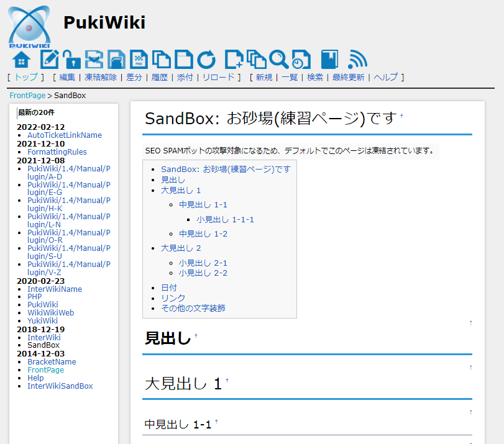Viewport: 504px width, 444px height.
Task: Open the 差分 menu link
Action: (134, 77)
